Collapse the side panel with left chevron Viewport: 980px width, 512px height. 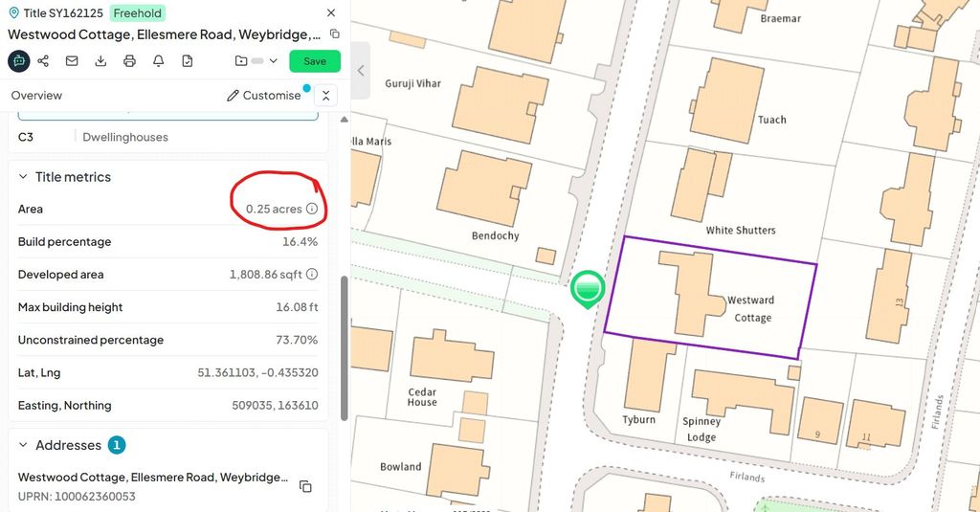[x=361, y=71]
